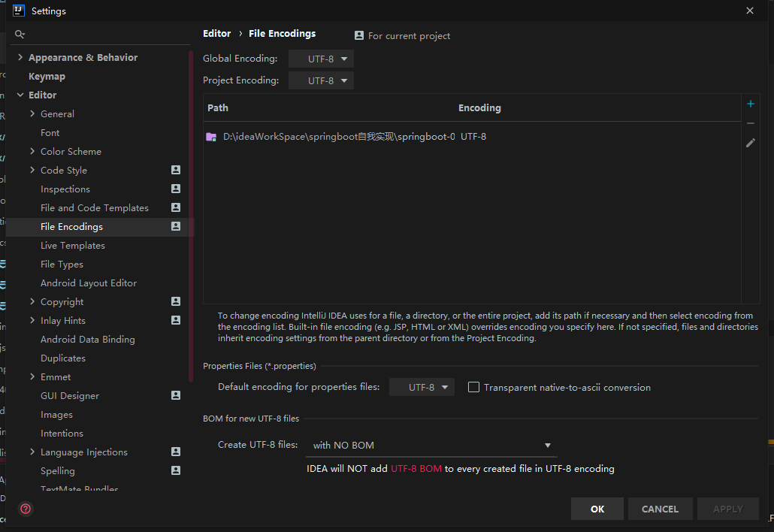Open the Create UTF-8 files dropdown
Viewport: 774px width, 532px height.
click(x=431, y=446)
